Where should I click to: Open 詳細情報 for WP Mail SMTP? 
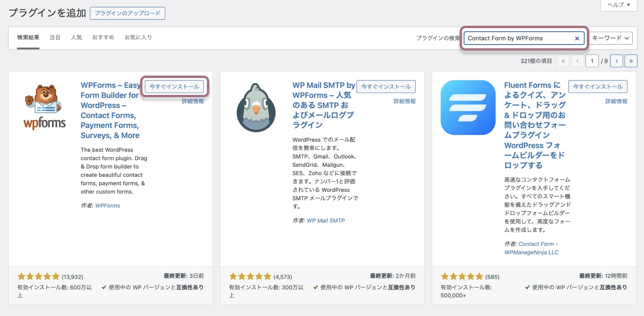405,101
